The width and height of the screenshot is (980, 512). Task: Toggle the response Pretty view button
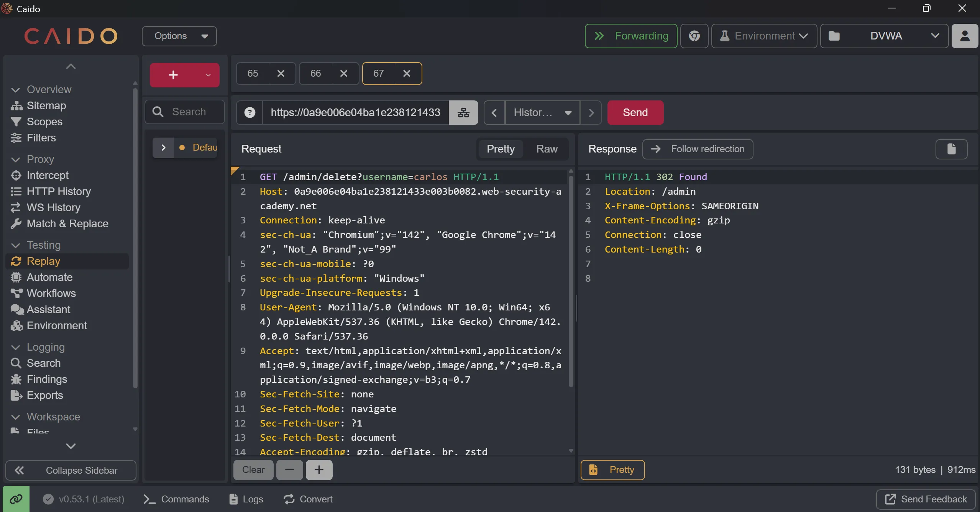(612, 470)
